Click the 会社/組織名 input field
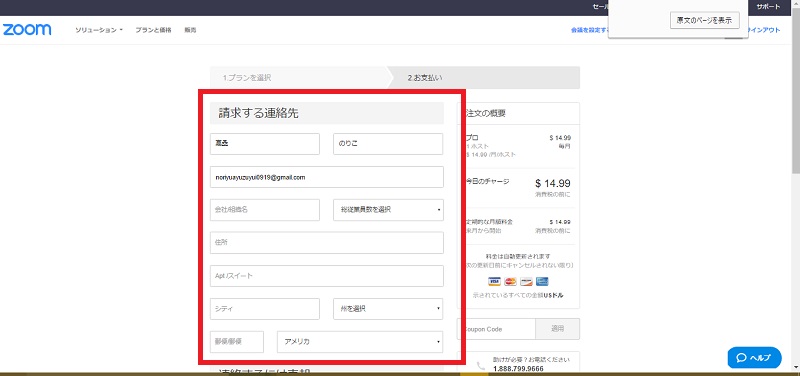The width and height of the screenshot is (800, 376). tap(265, 210)
